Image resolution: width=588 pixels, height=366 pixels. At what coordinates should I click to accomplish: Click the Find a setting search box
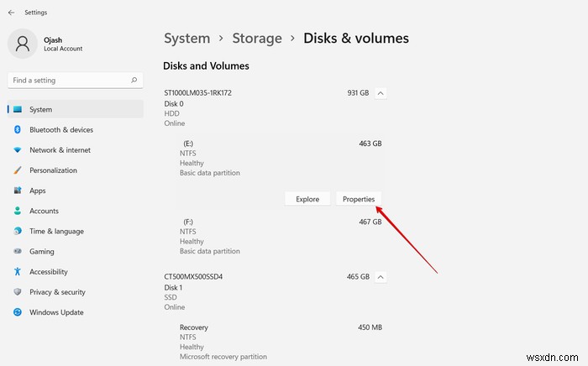69,81
